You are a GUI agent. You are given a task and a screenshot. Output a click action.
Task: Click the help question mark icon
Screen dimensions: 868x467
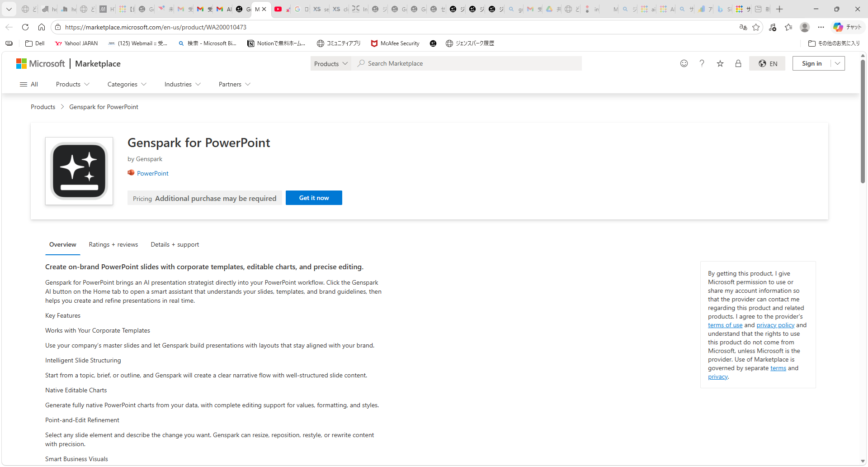point(702,63)
